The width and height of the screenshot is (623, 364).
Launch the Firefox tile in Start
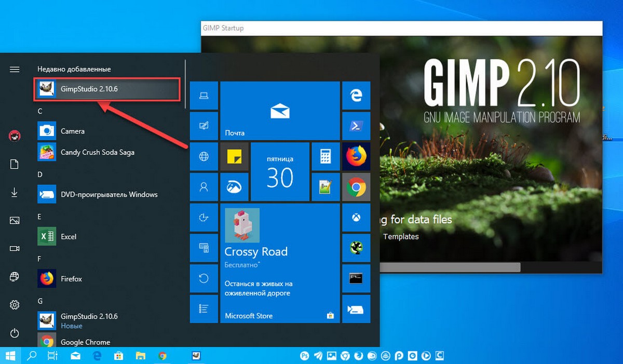tap(356, 156)
